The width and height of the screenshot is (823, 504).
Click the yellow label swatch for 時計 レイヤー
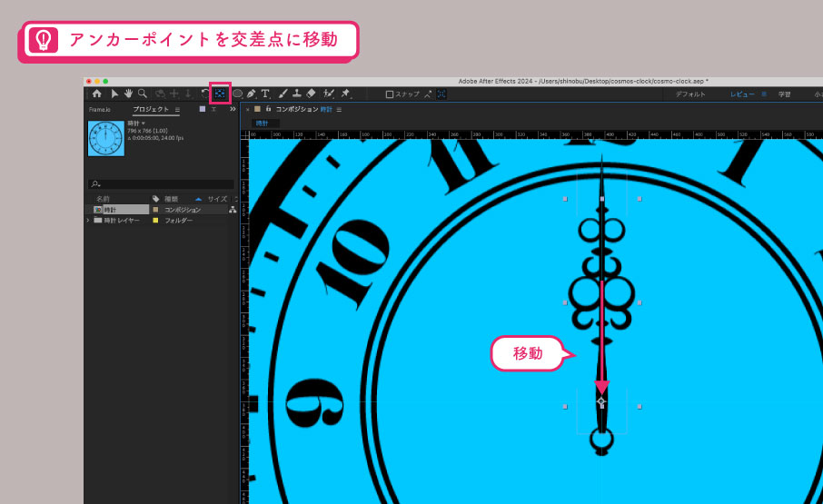155,221
